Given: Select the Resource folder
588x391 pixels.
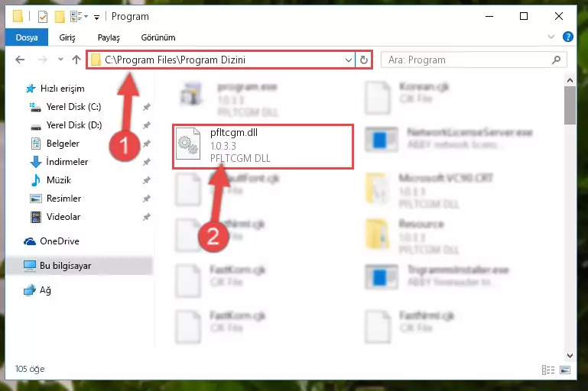Looking at the screenshot, I should tap(412, 236).
